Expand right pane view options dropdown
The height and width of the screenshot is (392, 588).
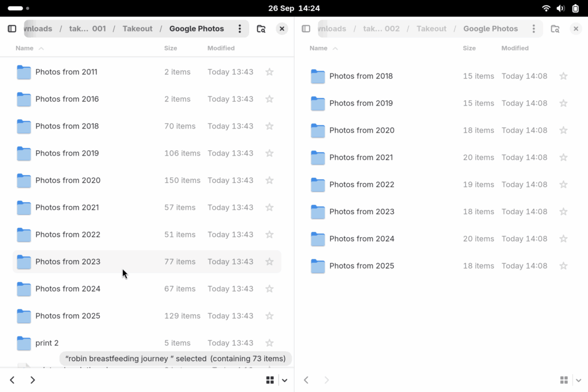(x=578, y=380)
